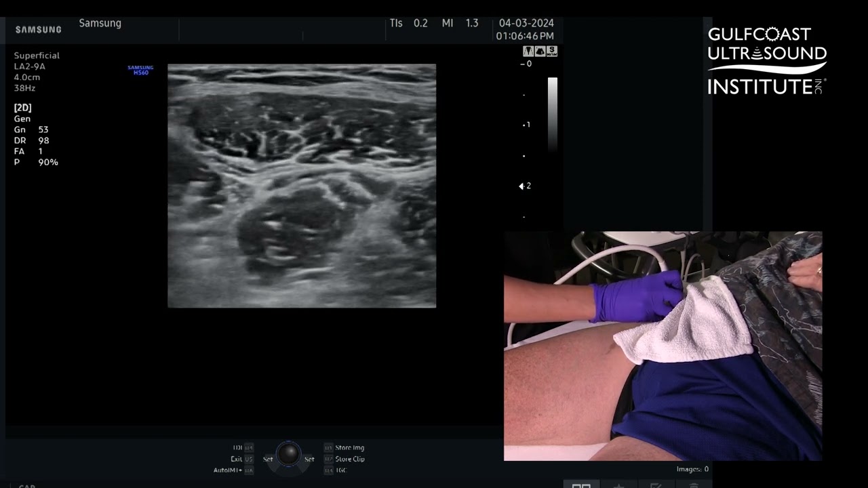Click the 'Superficial' preset label

click(x=37, y=56)
